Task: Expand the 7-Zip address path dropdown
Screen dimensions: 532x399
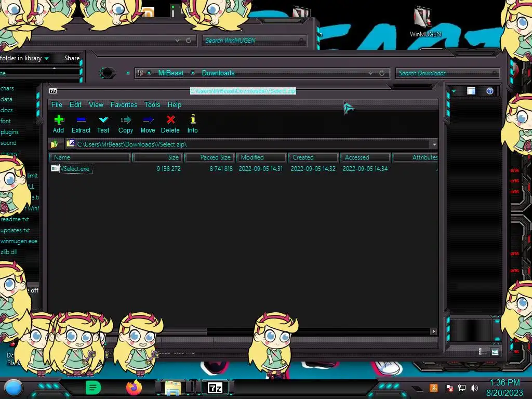Action: coord(434,144)
